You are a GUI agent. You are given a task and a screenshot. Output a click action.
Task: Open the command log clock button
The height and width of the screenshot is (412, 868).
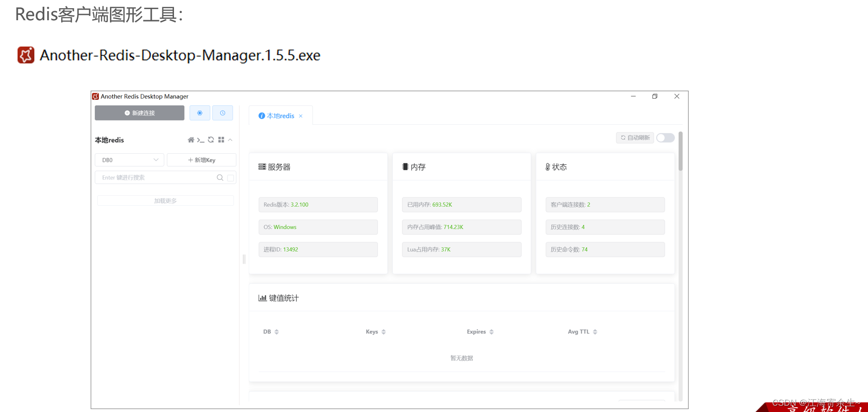(x=223, y=113)
